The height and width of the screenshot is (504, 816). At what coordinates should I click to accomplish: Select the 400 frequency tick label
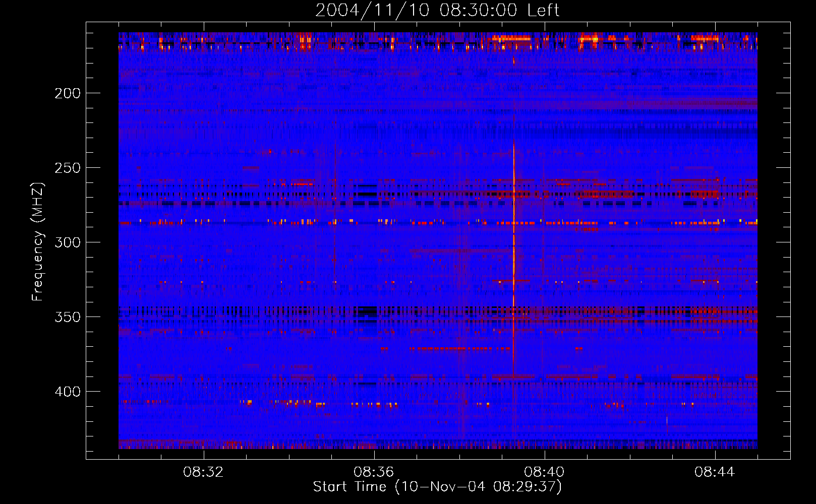coord(68,392)
